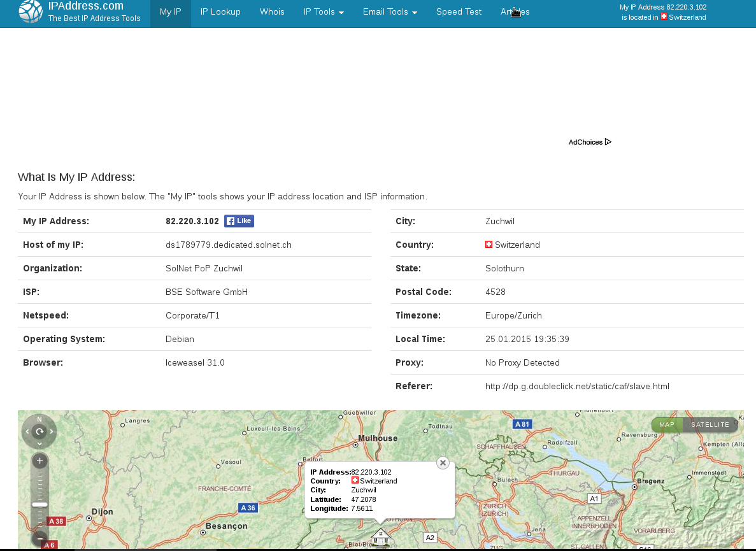Click timezone value Europe/Zurich

point(513,316)
